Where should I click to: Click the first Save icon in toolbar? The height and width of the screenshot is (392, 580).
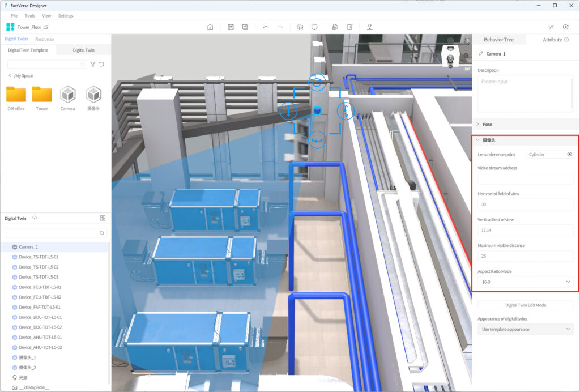(x=231, y=27)
